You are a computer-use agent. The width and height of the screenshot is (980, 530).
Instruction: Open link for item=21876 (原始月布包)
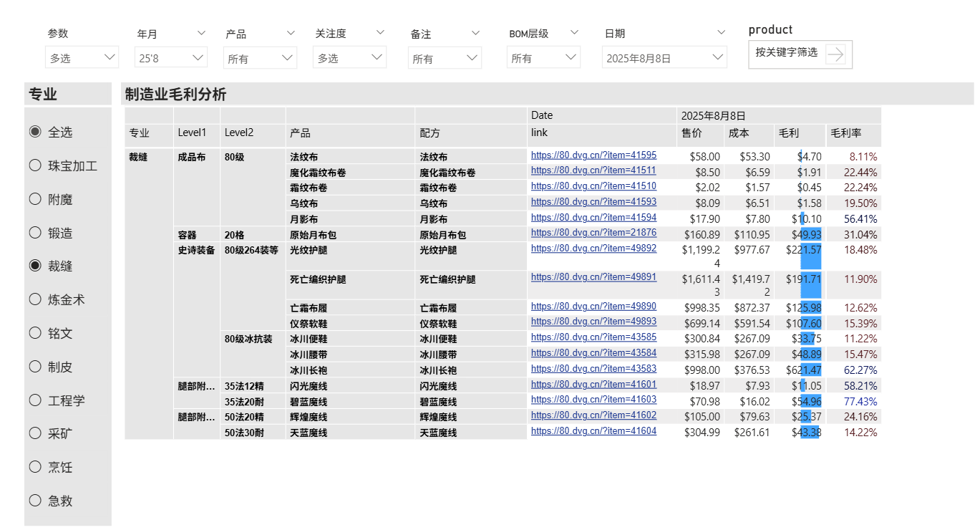click(x=593, y=232)
